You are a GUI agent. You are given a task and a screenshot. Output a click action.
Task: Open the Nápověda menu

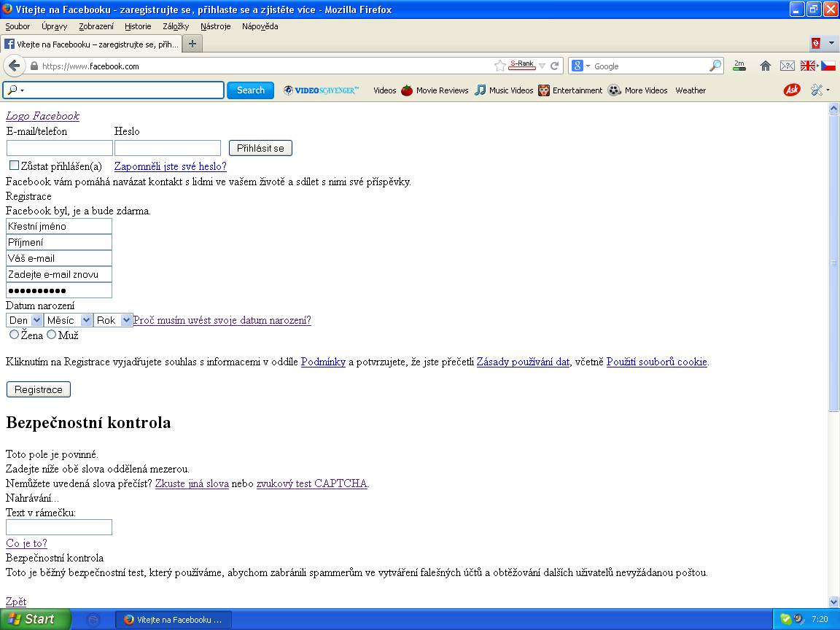click(260, 26)
